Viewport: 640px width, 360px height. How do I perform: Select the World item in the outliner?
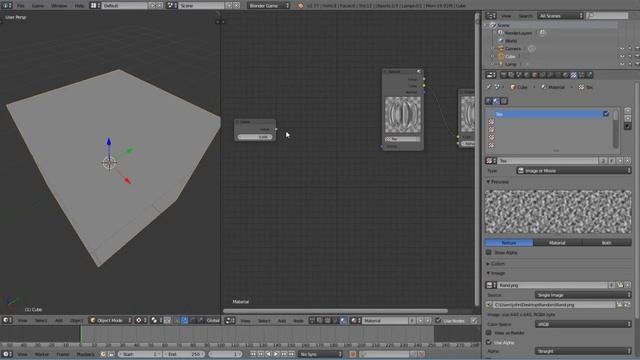[x=511, y=41]
